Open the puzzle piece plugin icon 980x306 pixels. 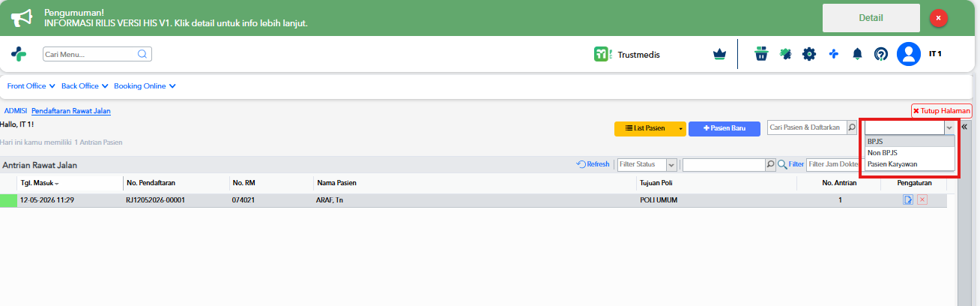(785, 54)
